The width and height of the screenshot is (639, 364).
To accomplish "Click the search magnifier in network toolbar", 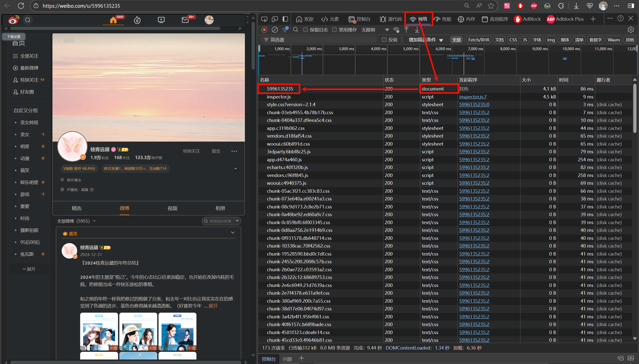I will (x=296, y=30).
